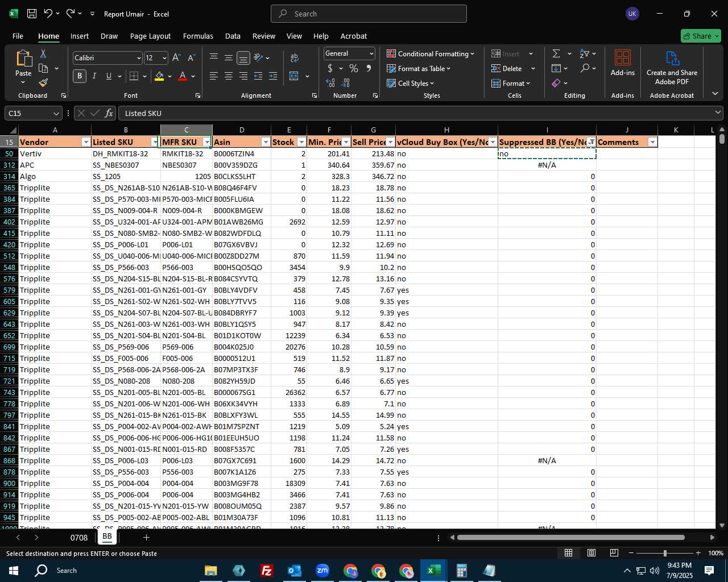Click the AutoSum sigma icon
Image resolution: width=728 pixels, height=582 pixels.
tap(556, 53)
